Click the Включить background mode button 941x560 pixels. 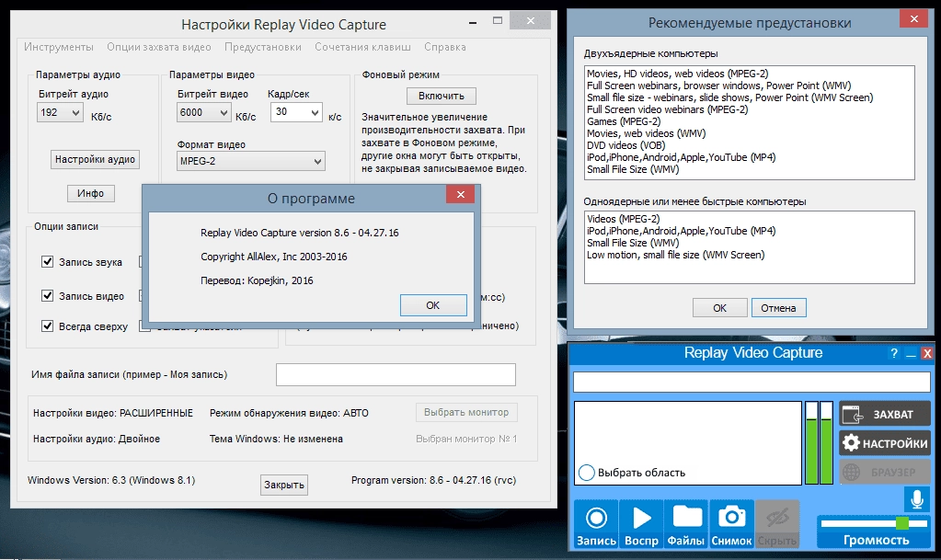click(442, 96)
